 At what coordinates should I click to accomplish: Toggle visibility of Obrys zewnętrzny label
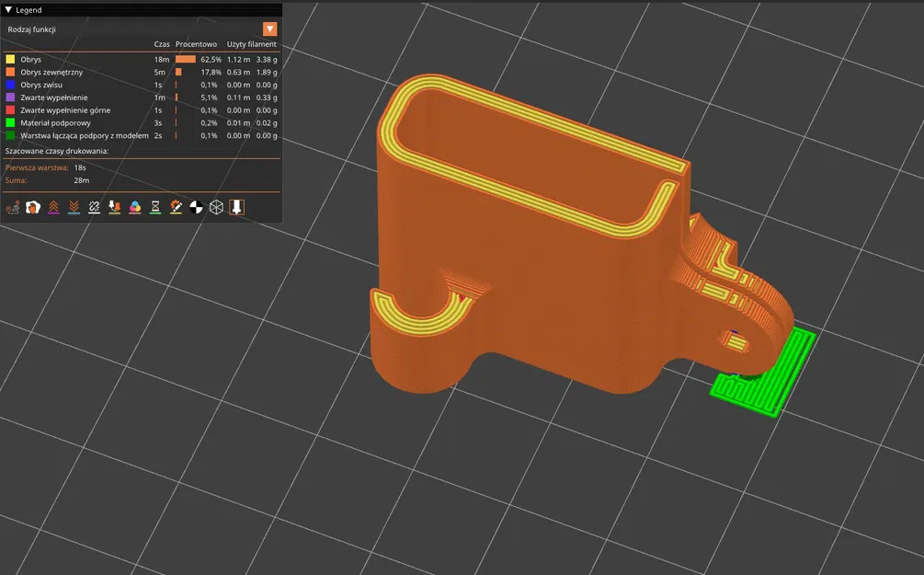(51, 72)
